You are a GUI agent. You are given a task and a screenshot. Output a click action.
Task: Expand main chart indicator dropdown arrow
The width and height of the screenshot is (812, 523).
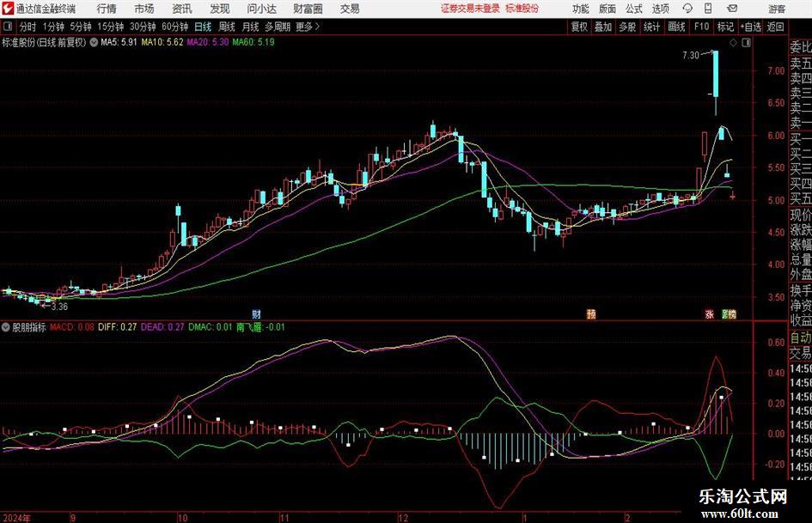click(94, 42)
